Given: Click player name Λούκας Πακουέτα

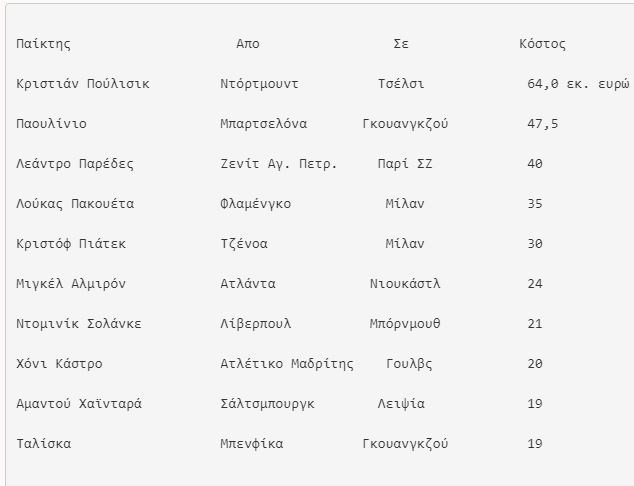Looking at the screenshot, I should tap(75, 204).
